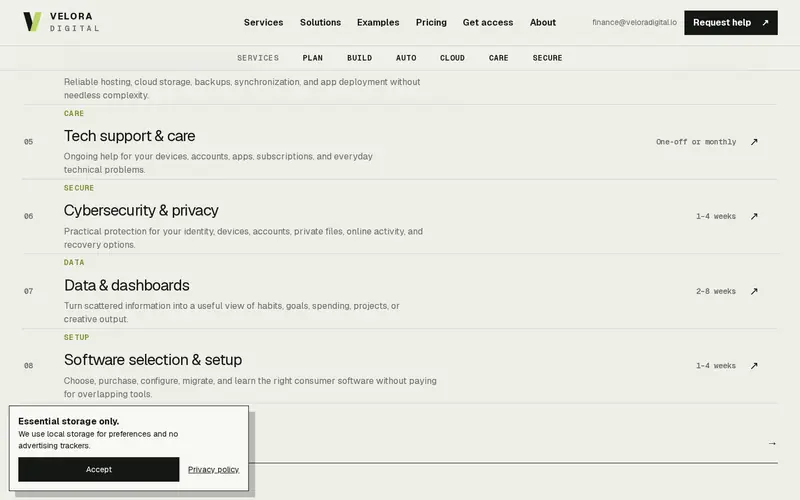Click the 'We use local storage' notice text
This screenshot has width=800, height=500.
click(98, 440)
